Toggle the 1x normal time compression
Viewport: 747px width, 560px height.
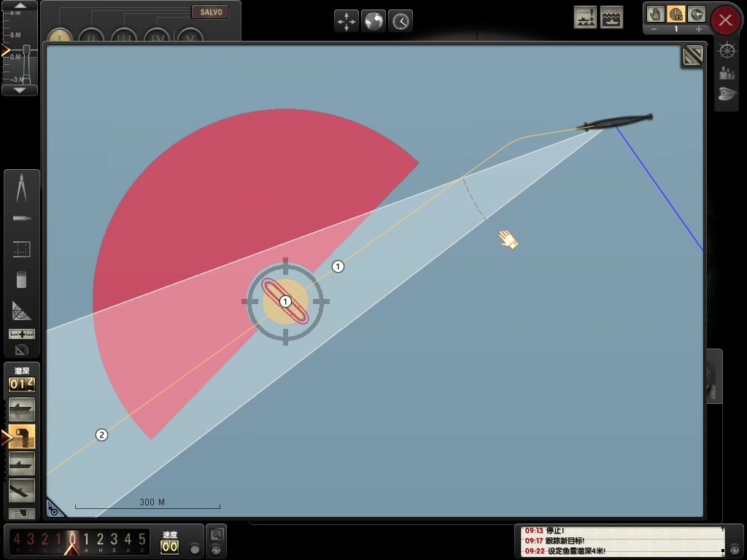click(676, 14)
